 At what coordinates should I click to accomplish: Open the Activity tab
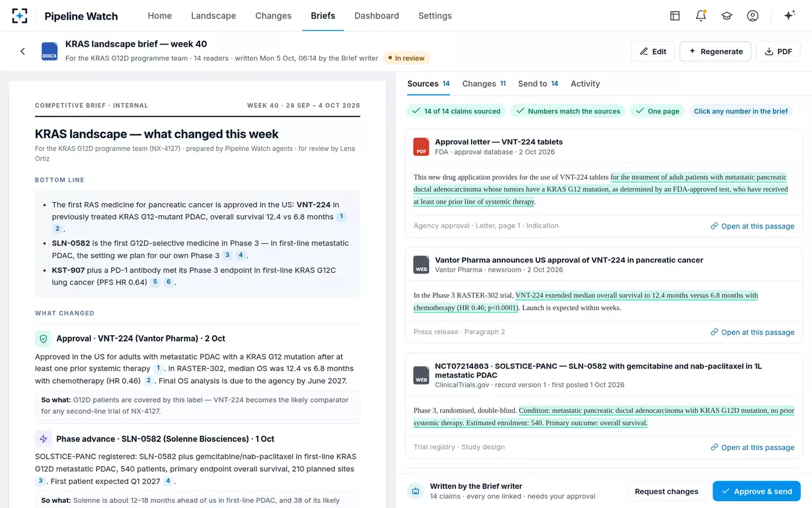(585, 84)
